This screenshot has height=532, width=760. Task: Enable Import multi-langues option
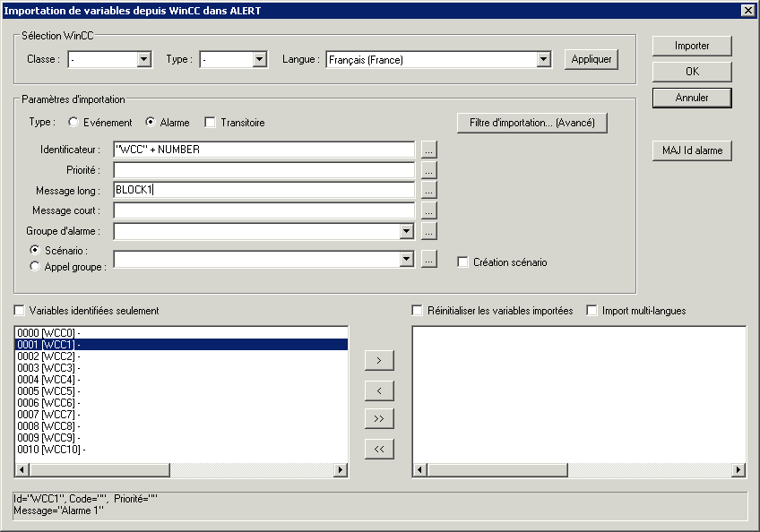(592, 311)
